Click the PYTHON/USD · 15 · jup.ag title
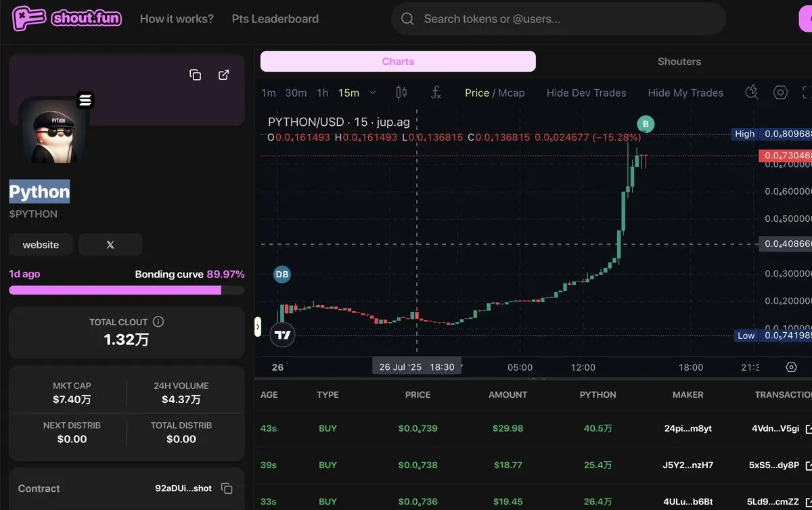 coord(339,122)
